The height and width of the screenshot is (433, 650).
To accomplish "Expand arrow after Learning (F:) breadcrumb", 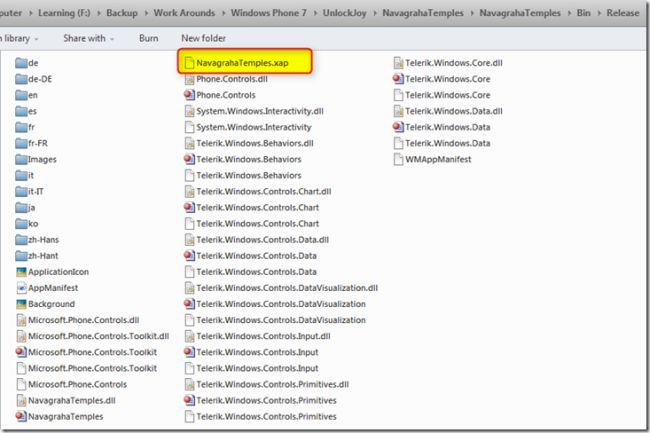I will point(99,13).
